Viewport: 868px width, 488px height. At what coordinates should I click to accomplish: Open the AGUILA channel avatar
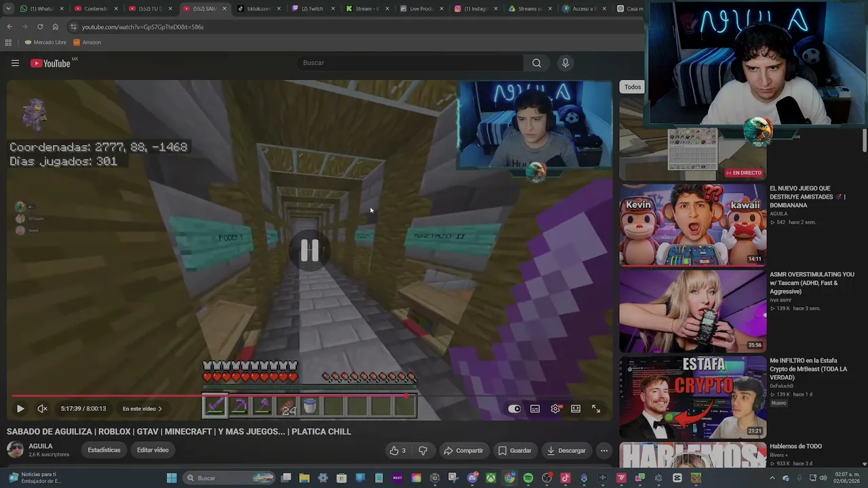coord(15,449)
